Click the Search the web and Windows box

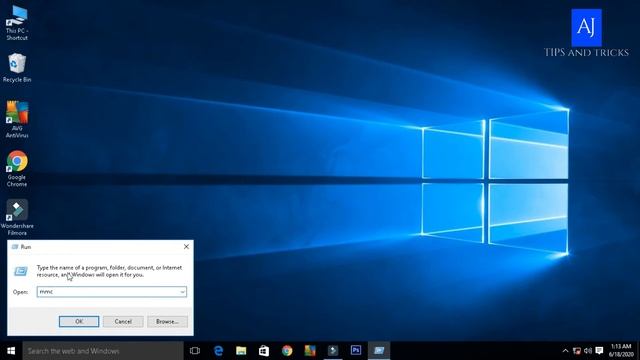coord(103,351)
